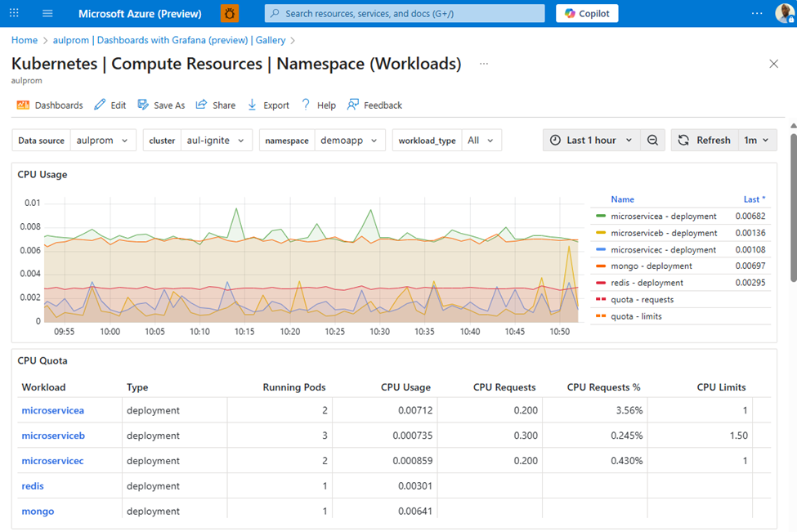Click the CPU Quota panel title
The height and width of the screenshot is (532, 797).
(x=43, y=360)
